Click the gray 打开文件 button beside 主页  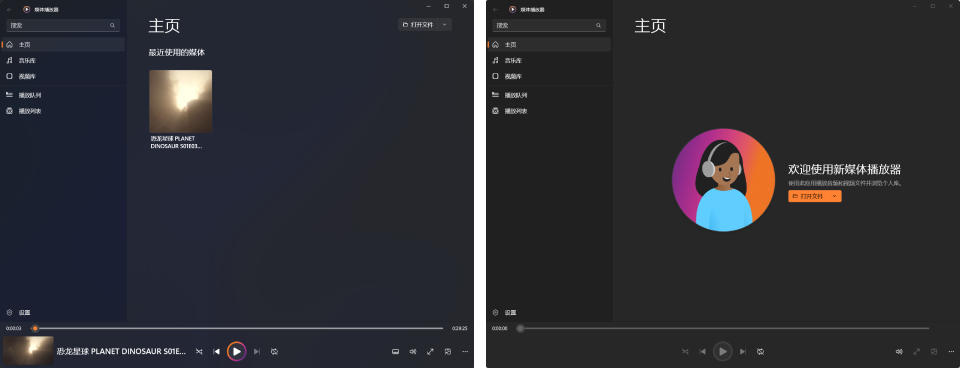click(418, 24)
